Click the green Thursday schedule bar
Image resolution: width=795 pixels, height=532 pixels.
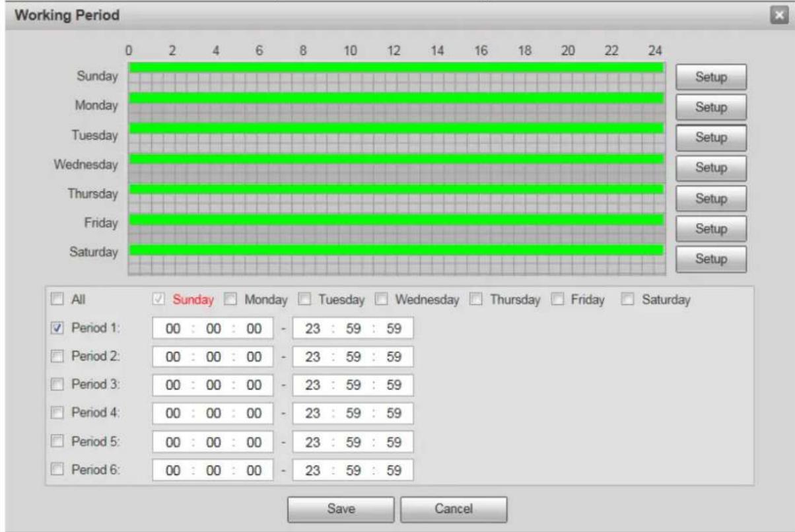click(x=396, y=189)
